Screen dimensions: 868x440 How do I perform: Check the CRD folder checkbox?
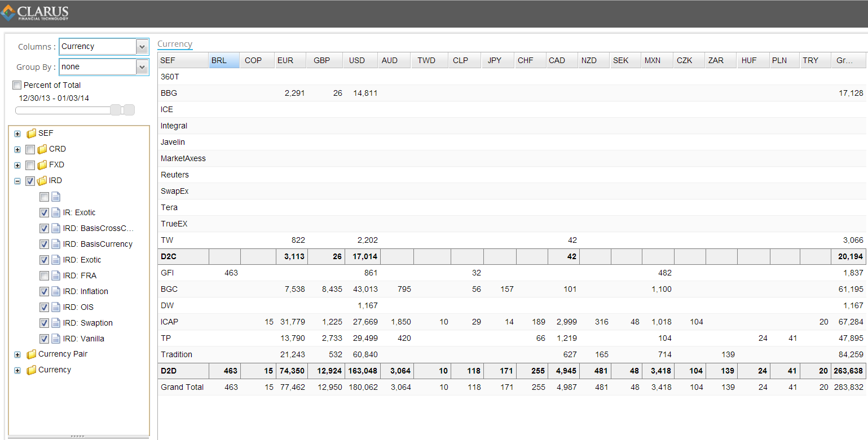[30, 149]
